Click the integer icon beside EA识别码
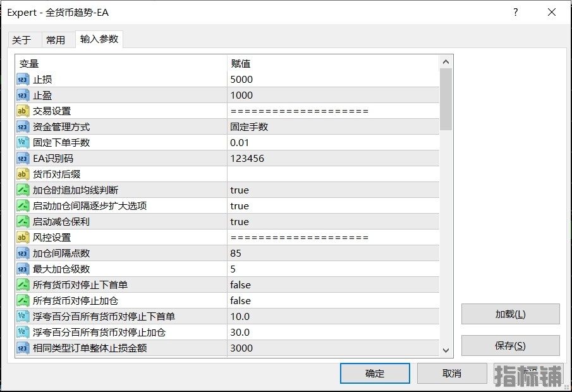This screenshot has width=572, height=392. pos(22,159)
